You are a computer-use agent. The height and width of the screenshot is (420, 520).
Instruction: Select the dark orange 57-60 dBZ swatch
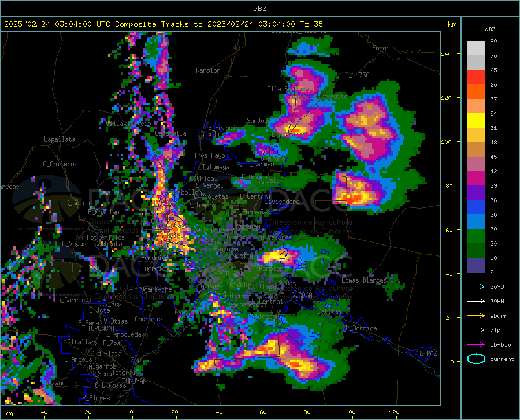(x=476, y=92)
